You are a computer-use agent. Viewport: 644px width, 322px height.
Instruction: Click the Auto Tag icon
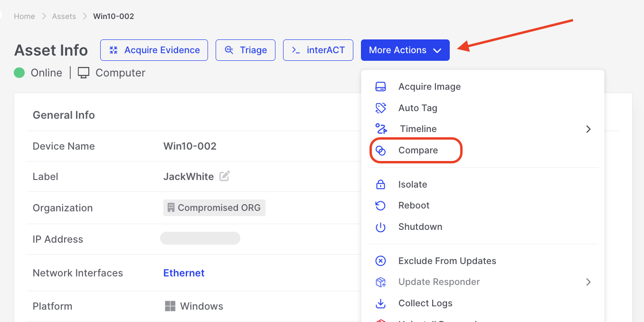click(380, 108)
